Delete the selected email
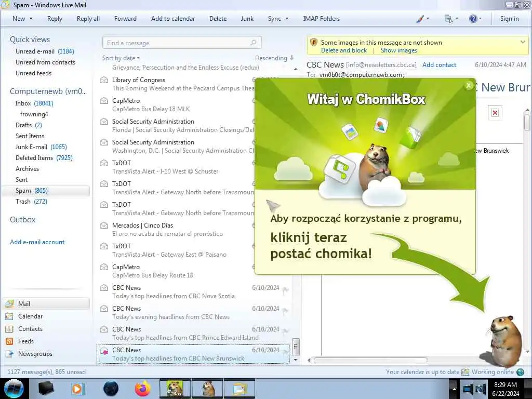Viewport: 532px width, 399px height. coord(218,19)
